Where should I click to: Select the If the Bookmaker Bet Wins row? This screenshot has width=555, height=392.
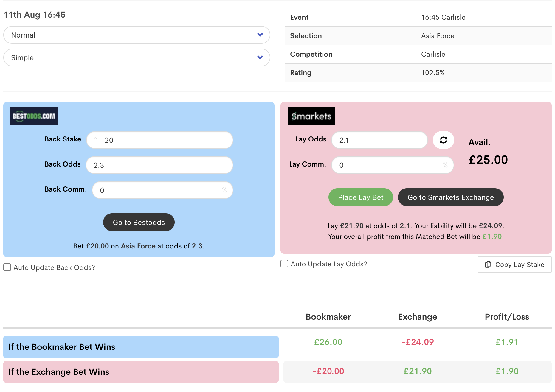tap(141, 347)
